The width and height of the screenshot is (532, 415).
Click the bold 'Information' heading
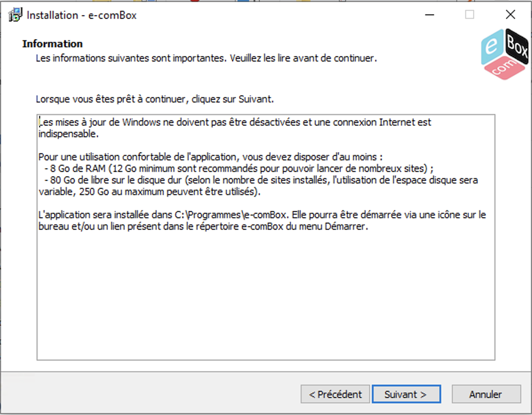click(x=52, y=44)
